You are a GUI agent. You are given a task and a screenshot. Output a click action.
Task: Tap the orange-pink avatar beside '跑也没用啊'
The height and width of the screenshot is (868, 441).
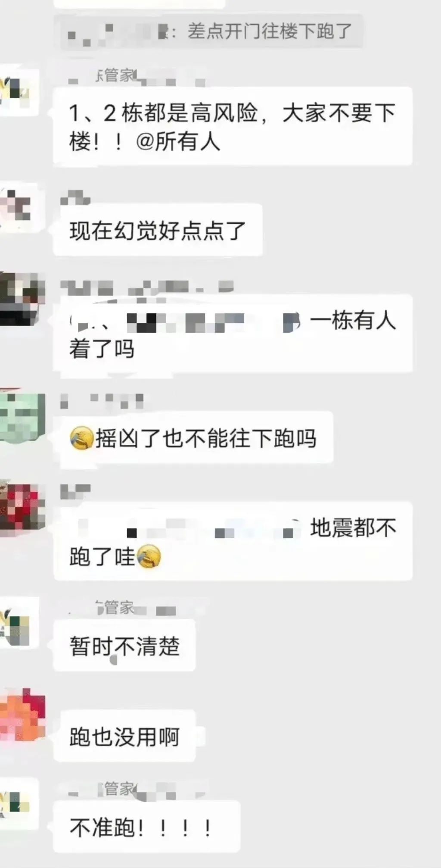click(22, 715)
